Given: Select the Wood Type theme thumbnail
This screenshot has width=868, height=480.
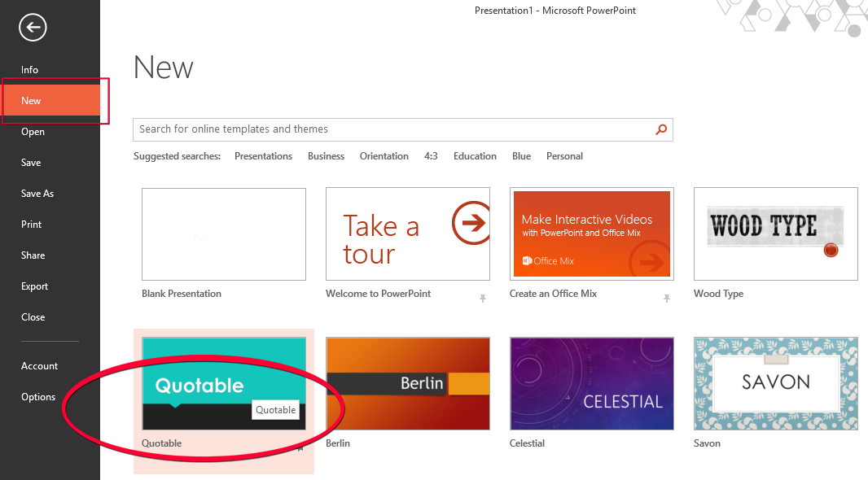Looking at the screenshot, I should 775,234.
